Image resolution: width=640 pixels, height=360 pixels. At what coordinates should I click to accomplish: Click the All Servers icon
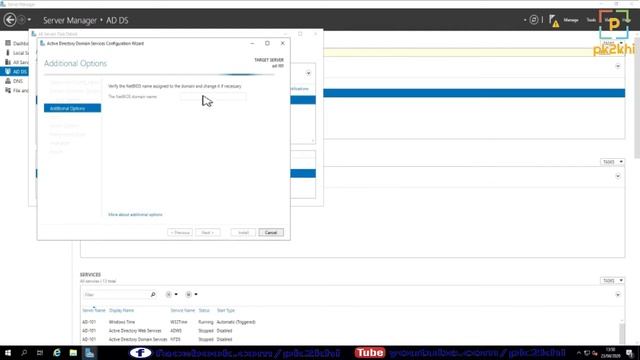(8, 62)
